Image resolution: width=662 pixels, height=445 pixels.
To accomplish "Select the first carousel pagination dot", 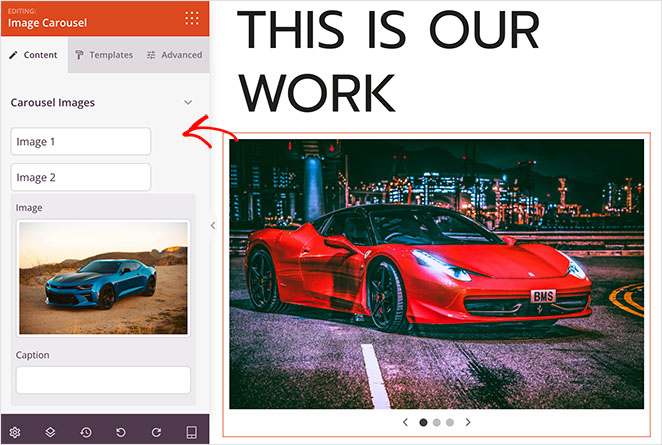I will coord(423,422).
